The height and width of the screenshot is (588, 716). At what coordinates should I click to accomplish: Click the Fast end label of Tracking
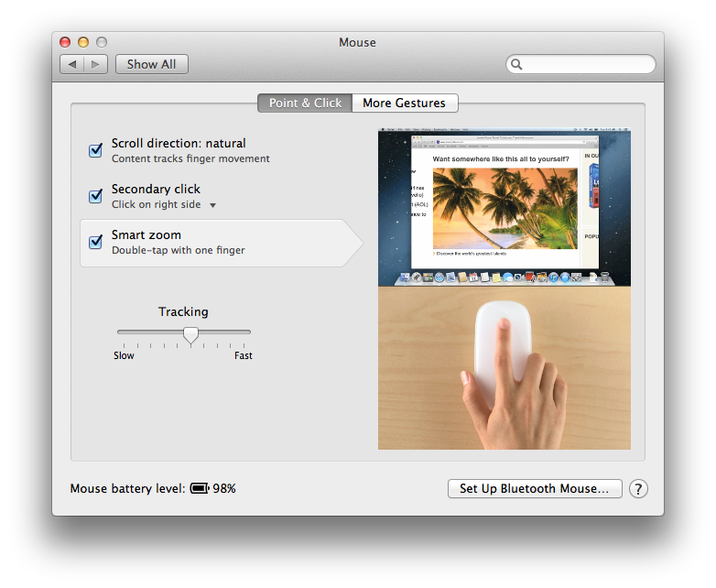click(x=244, y=355)
